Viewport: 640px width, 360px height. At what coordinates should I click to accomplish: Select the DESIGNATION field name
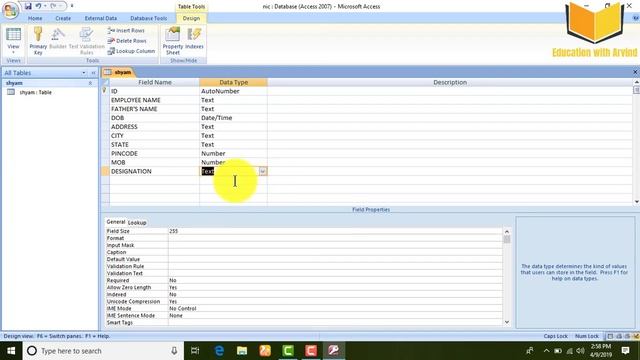click(154, 171)
